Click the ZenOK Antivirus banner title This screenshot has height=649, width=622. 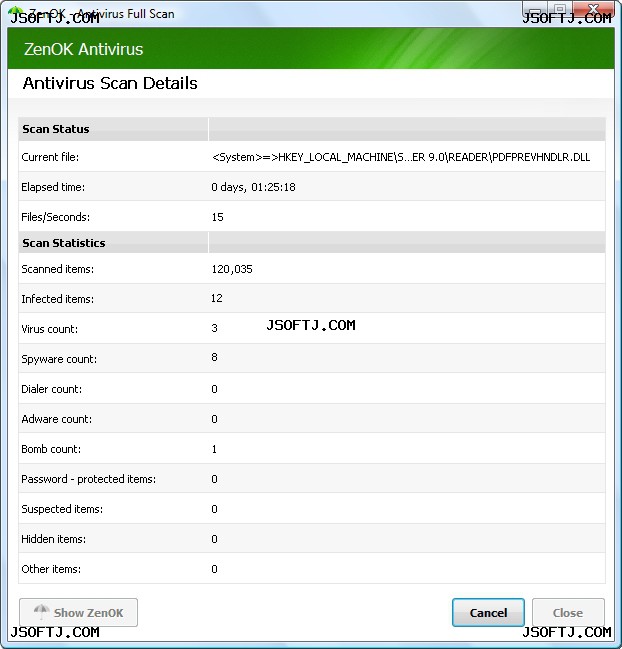[x=84, y=49]
